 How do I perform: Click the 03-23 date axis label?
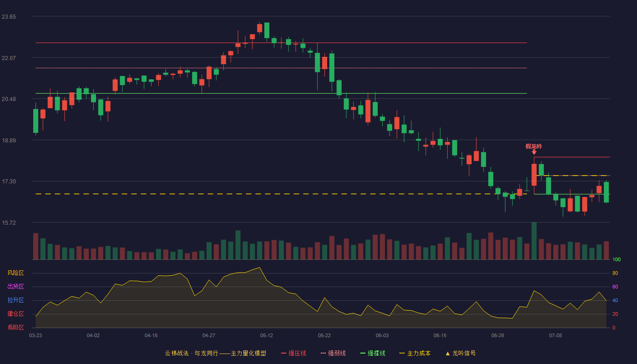pyautogui.click(x=35, y=335)
